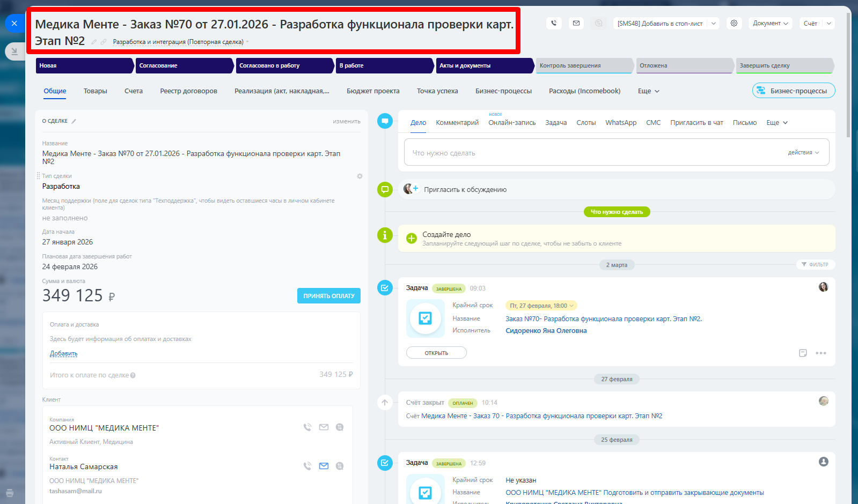Switch to the Товары tab
The width and height of the screenshot is (858, 504).
(96, 91)
